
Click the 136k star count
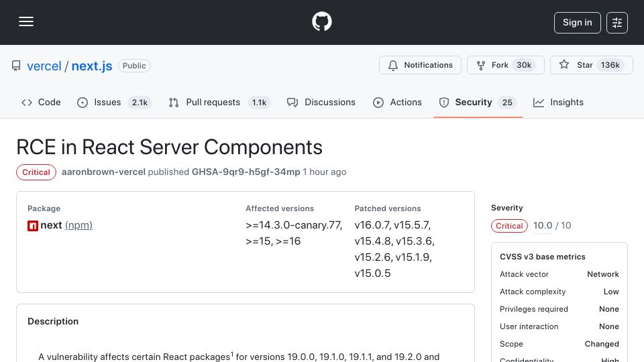610,65
